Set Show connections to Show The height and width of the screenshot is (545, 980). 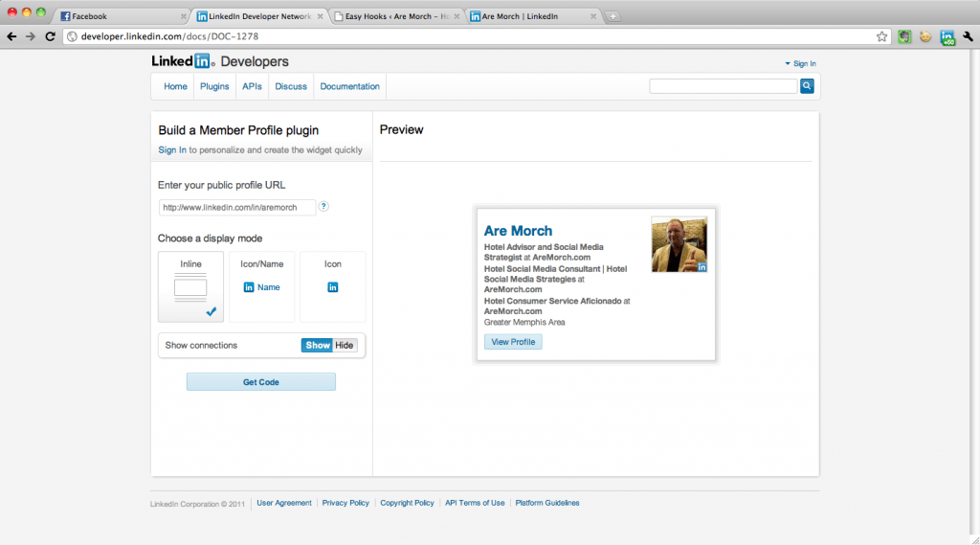317,346
